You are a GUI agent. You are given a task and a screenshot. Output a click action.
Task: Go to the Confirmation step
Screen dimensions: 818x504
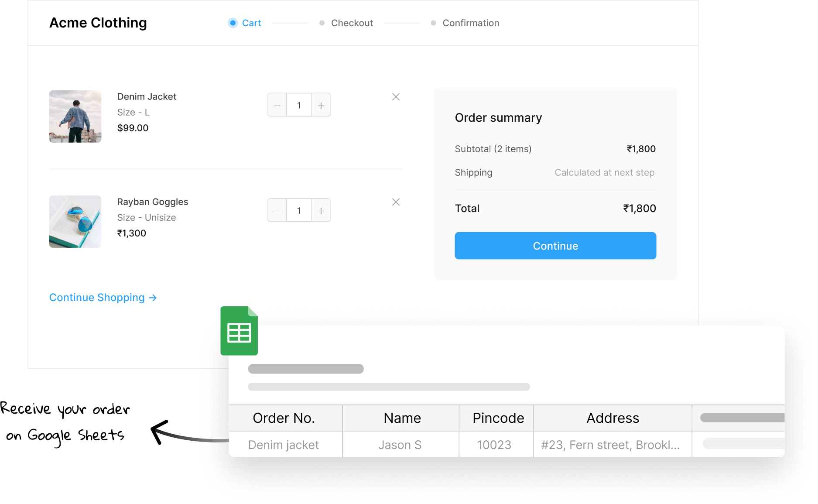[x=470, y=23]
